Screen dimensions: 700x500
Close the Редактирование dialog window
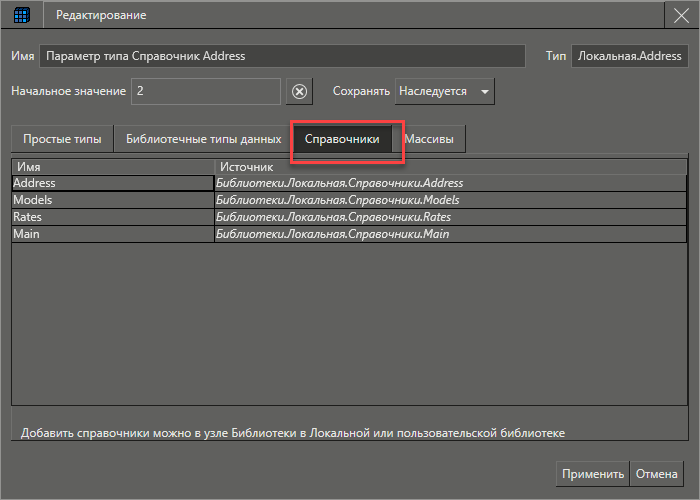[680, 15]
